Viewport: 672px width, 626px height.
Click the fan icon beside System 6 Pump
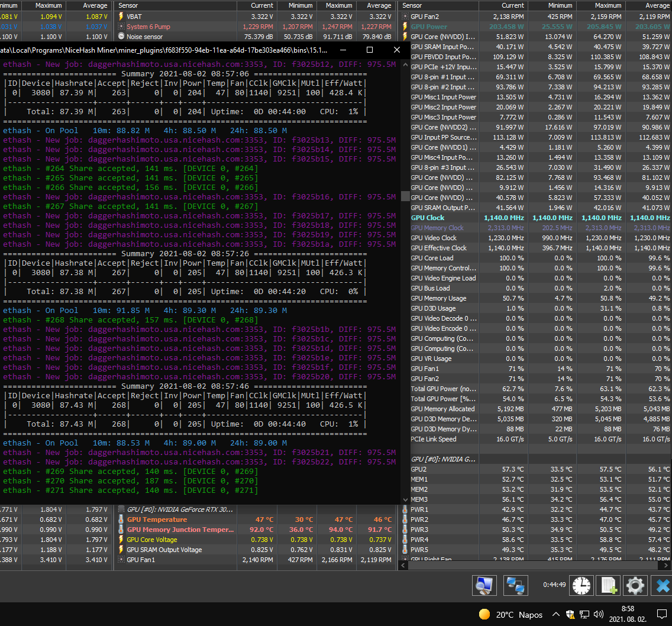pyautogui.click(x=121, y=27)
